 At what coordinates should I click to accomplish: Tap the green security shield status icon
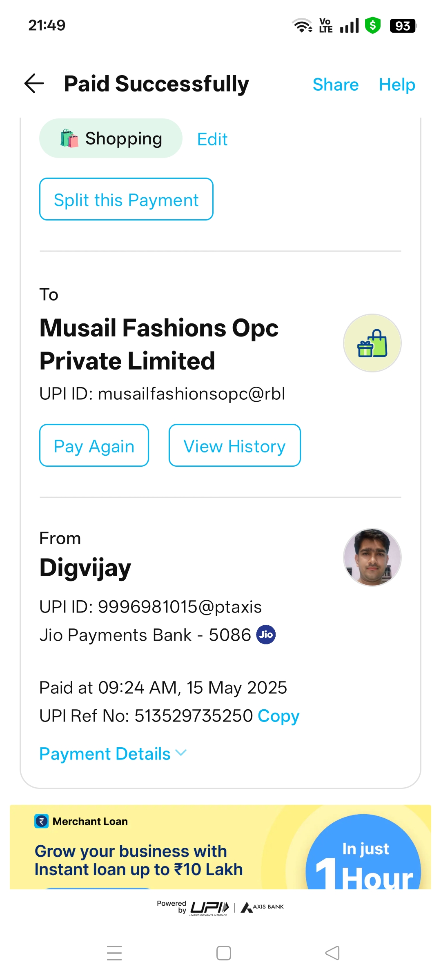point(372,25)
